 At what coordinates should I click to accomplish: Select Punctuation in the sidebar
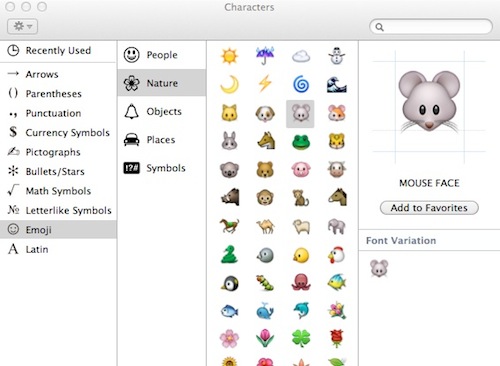58,113
